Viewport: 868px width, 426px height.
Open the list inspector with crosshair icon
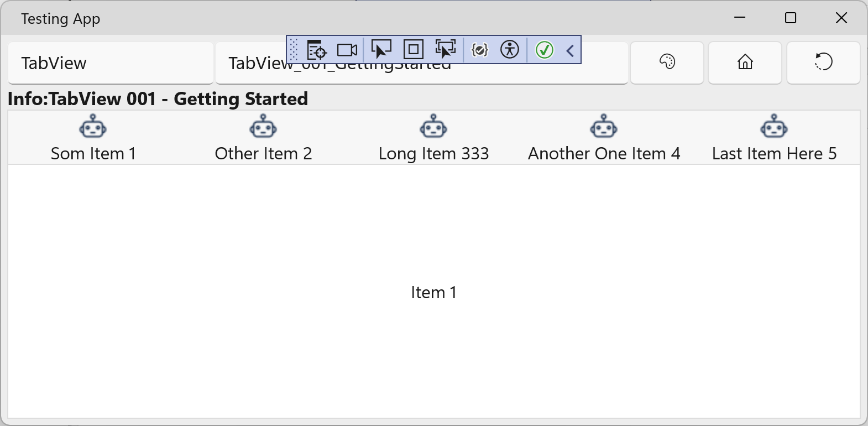(315, 50)
